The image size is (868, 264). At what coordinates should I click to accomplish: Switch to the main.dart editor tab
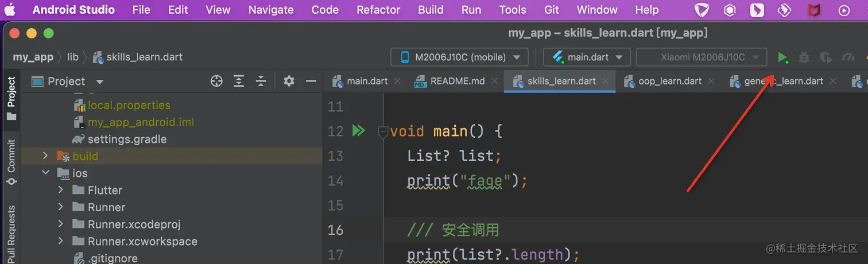[367, 81]
